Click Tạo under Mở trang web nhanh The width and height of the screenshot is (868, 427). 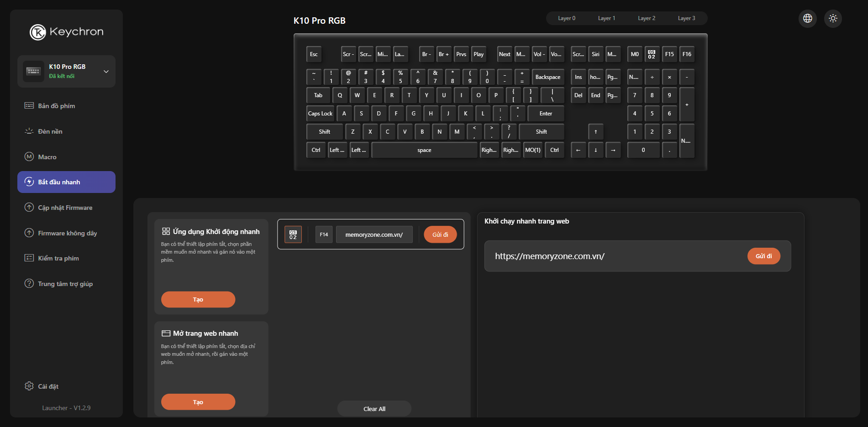(198, 402)
